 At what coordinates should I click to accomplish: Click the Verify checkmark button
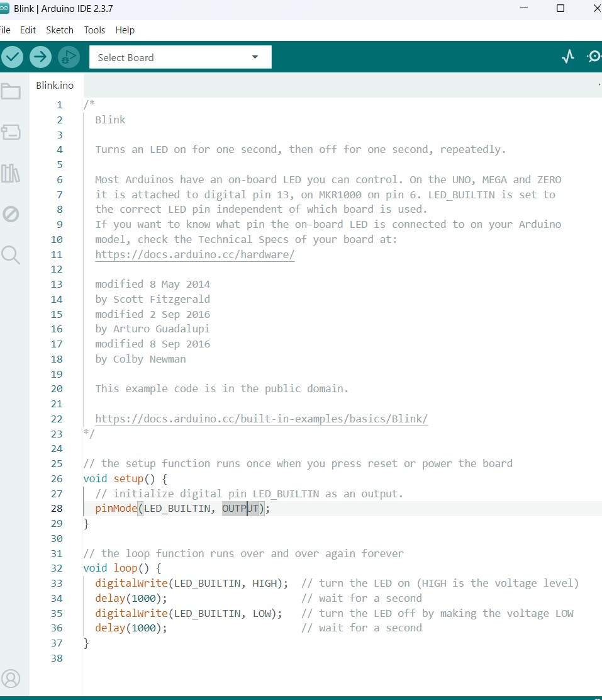pos(12,57)
